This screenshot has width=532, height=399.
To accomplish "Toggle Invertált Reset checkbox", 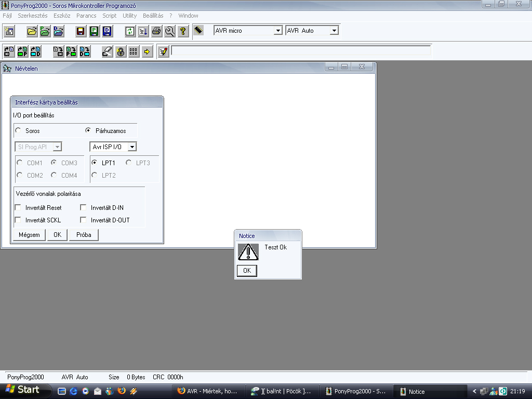I will click(x=18, y=207).
